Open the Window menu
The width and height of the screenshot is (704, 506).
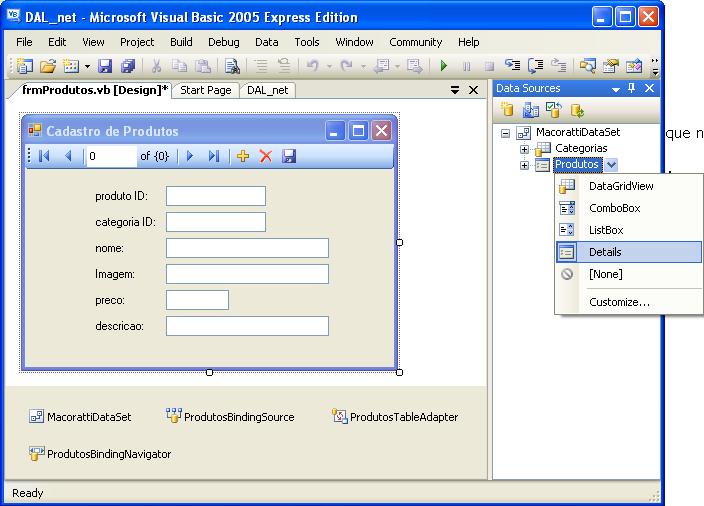tap(354, 42)
